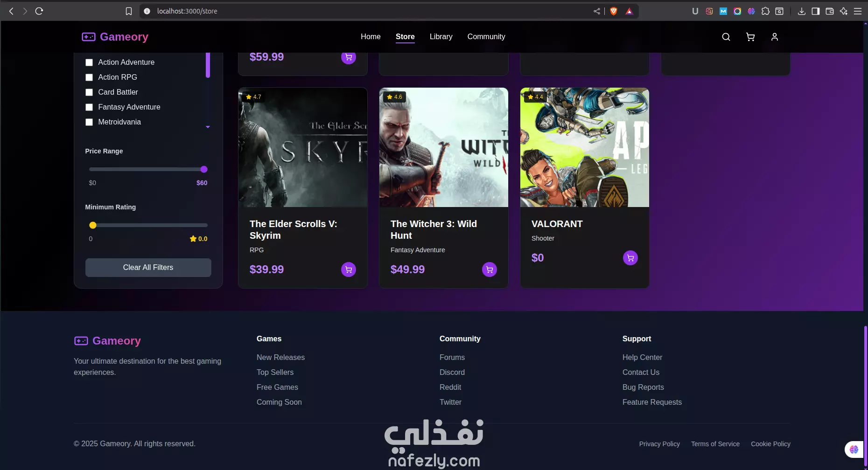Screen dimensions: 868x470
Task: Check the Fantasy Adventure genre filter
Action: [x=89, y=107]
